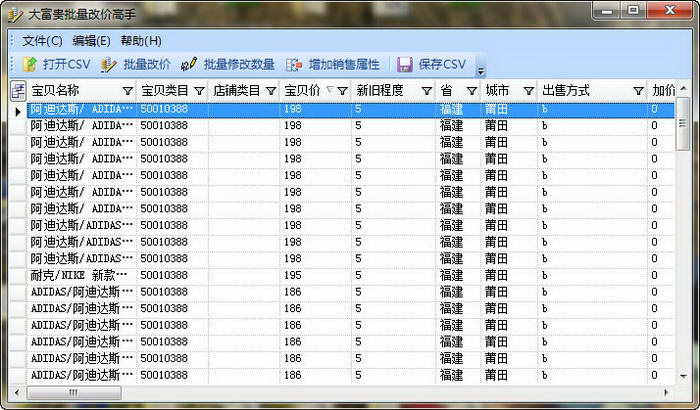The width and height of the screenshot is (700, 410).
Task: Open a CSV file via 打开CSV
Action: tap(56, 65)
